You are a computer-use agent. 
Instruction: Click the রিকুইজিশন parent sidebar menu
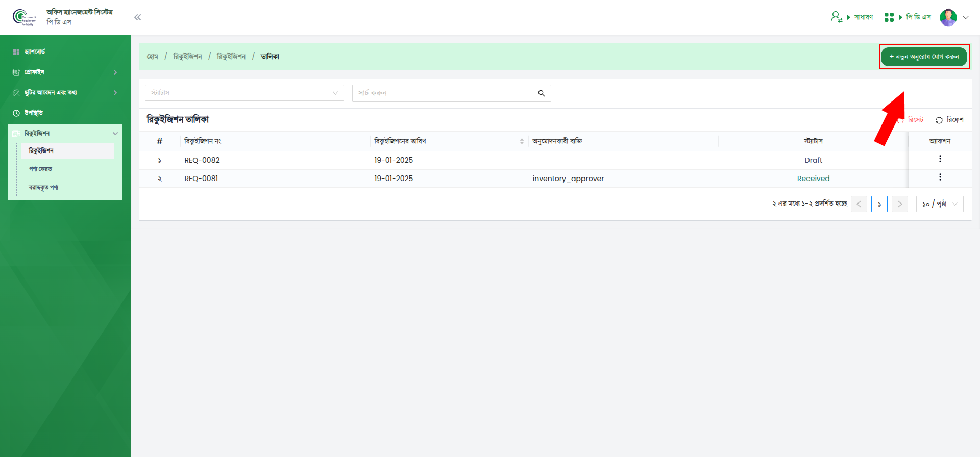point(65,133)
